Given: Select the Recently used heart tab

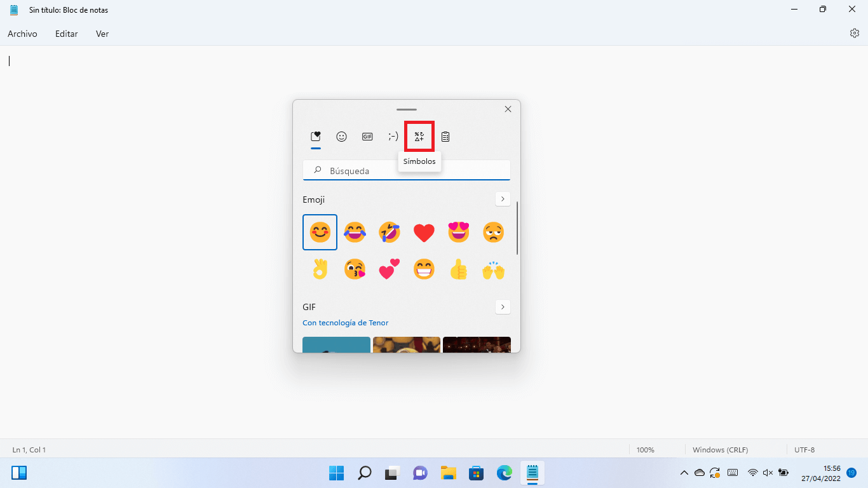Looking at the screenshot, I should (315, 136).
